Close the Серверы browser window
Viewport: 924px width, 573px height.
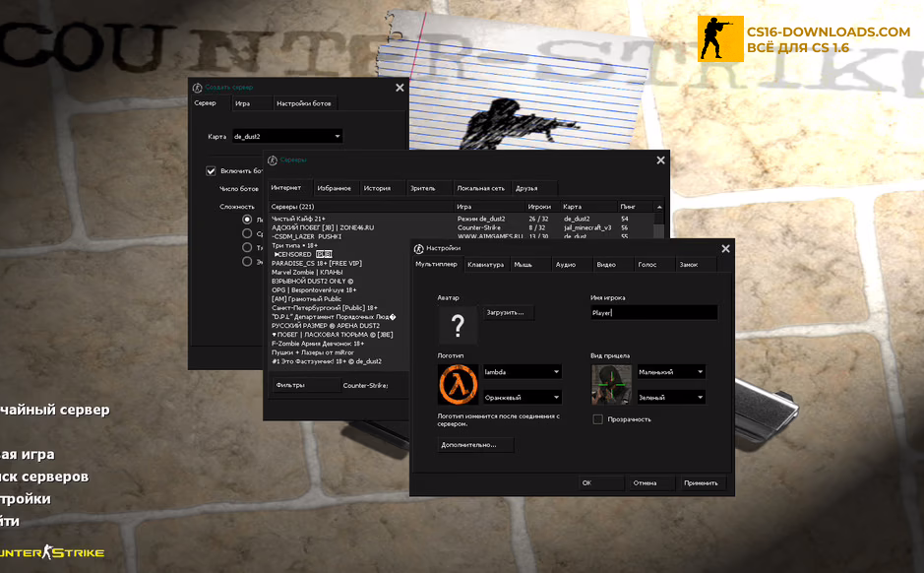click(660, 160)
